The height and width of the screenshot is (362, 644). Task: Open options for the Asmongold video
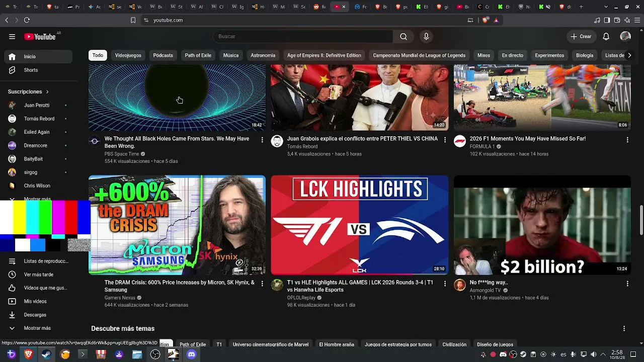coord(627,284)
